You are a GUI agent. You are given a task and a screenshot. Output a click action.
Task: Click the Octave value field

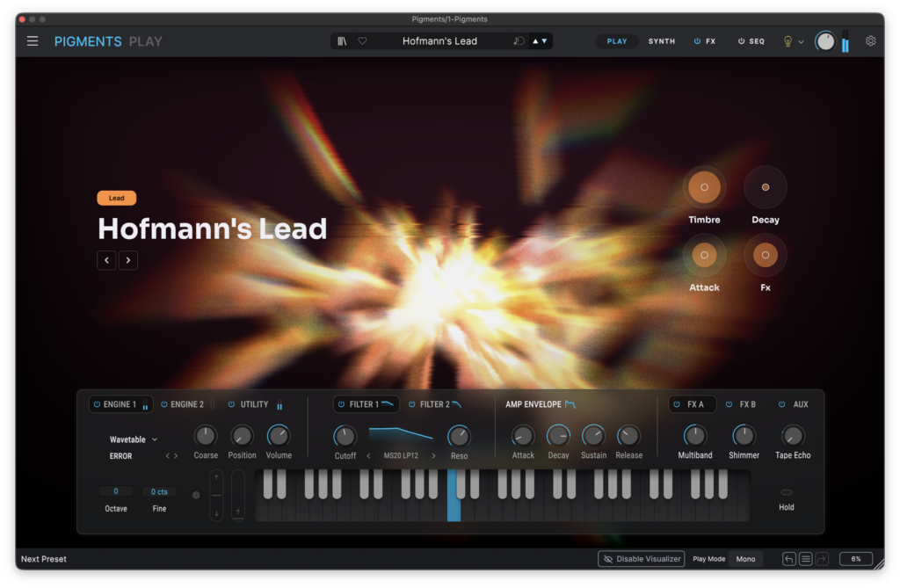pyautogui.click(x=116, y=491)
